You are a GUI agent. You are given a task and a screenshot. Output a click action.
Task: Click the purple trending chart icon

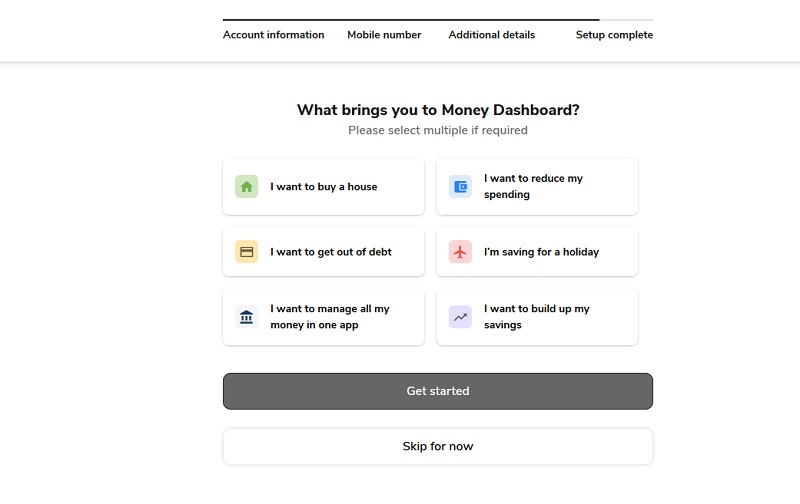coord(460,317)
